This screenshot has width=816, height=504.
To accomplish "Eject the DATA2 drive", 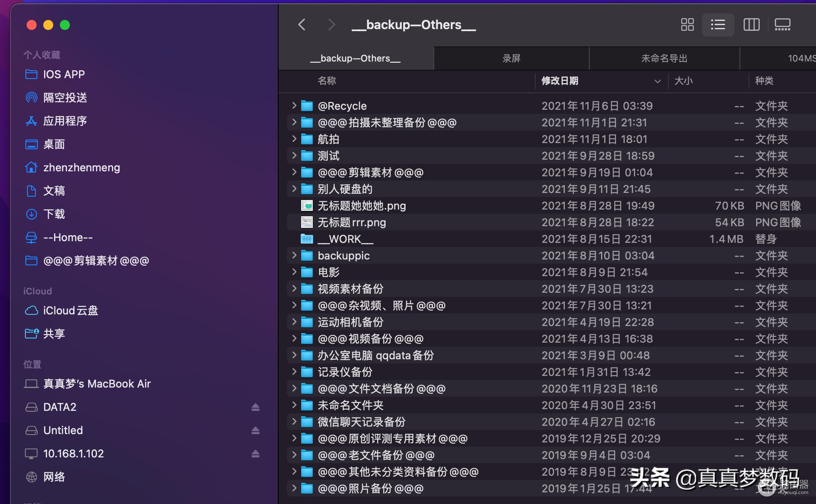I will [255, 407].
